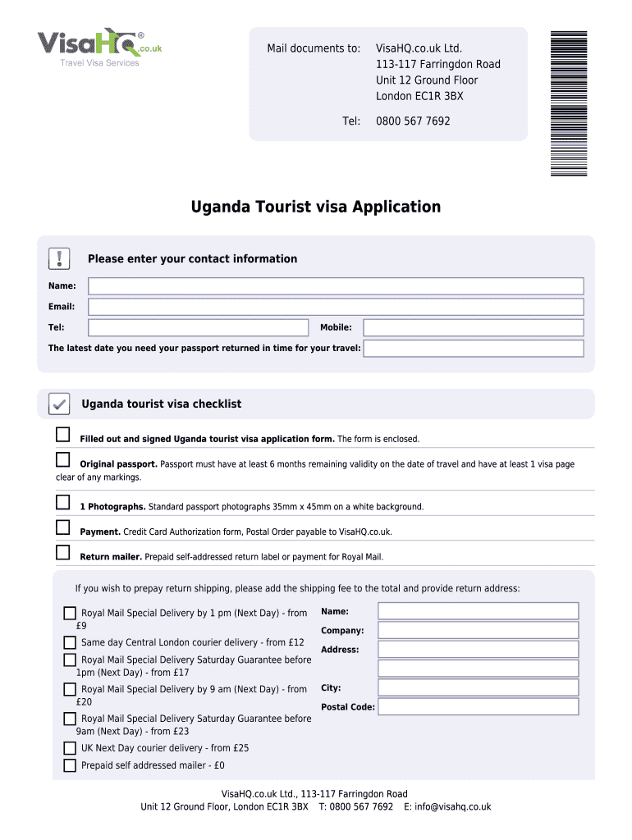Click the return address City field
Image resolution: width=632 pixels, height=840 pixels.
478,688
